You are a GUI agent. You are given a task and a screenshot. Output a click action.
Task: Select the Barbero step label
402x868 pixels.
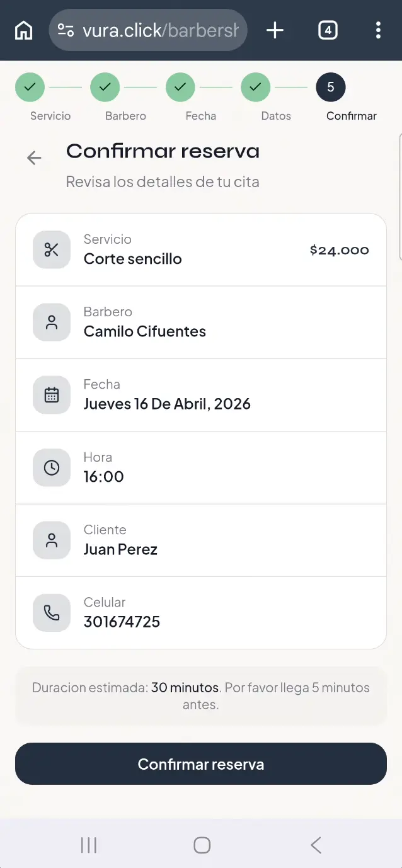pos(125,116)
